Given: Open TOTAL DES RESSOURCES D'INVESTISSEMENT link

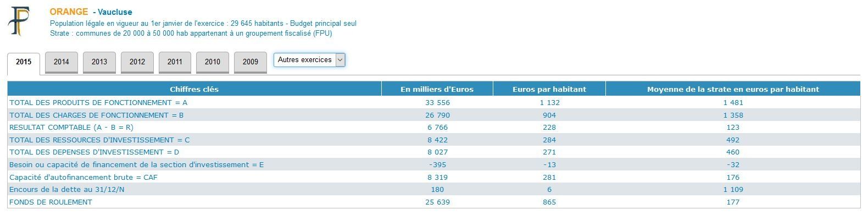Looking at the screenshot, I should pos(99,140).
